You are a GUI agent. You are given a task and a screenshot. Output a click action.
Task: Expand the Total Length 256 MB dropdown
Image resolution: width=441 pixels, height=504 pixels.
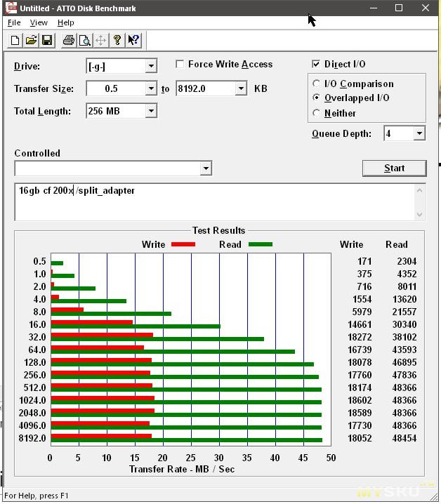click(x=151, y=111)
